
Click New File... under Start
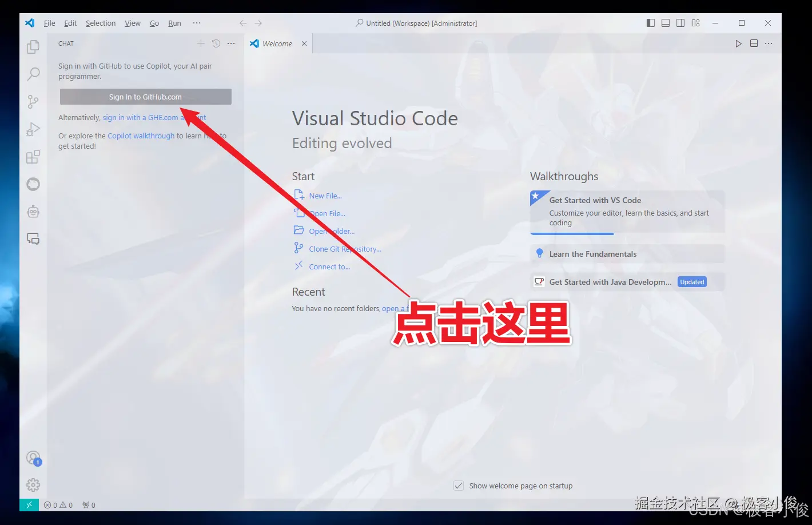click(x=318, y=196)
